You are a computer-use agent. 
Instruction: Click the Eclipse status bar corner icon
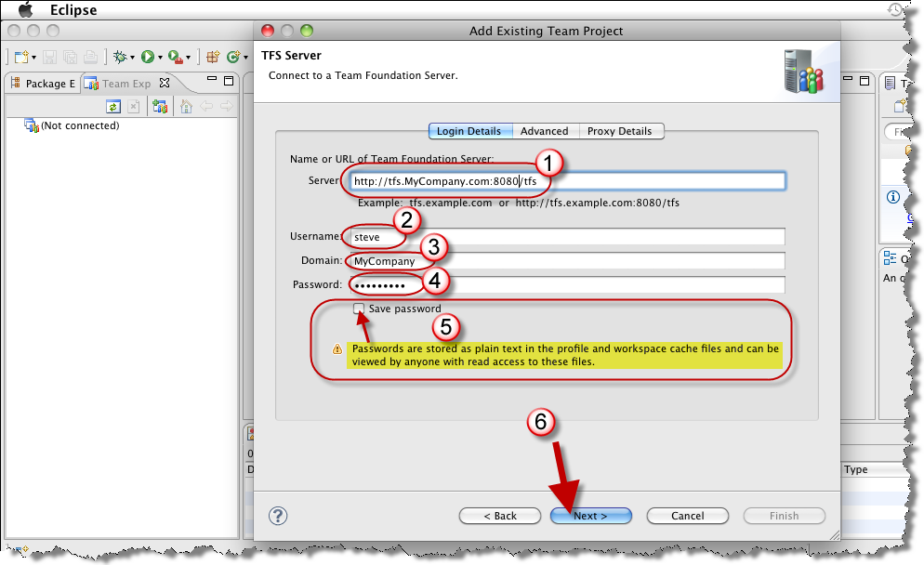[x=20, y=549]
